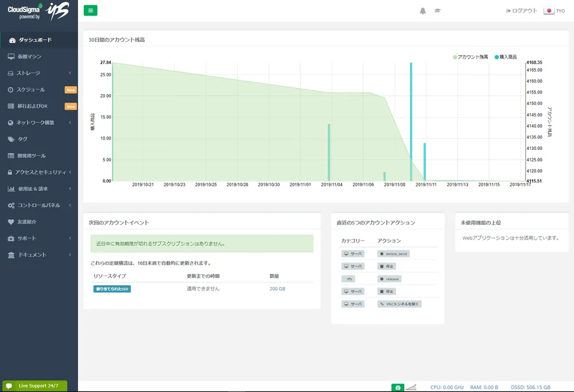Click the 適用できません cell
This screenshot has height=392, width=574.
203,289
